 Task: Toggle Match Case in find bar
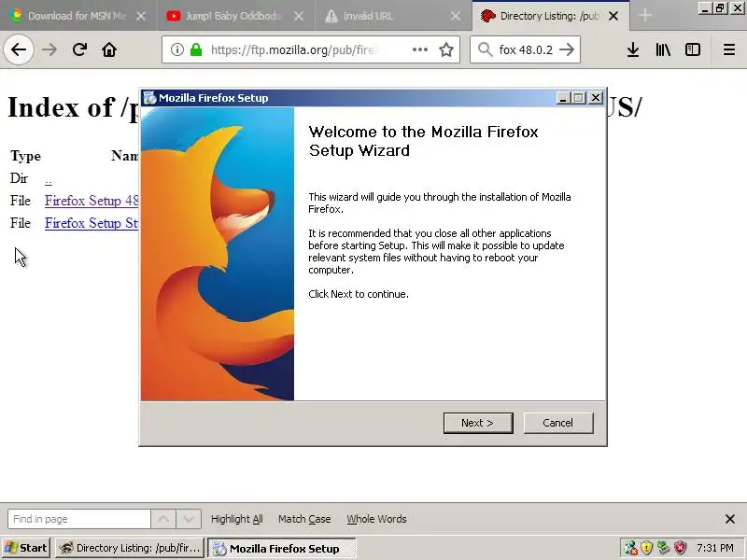click(304, 519)
